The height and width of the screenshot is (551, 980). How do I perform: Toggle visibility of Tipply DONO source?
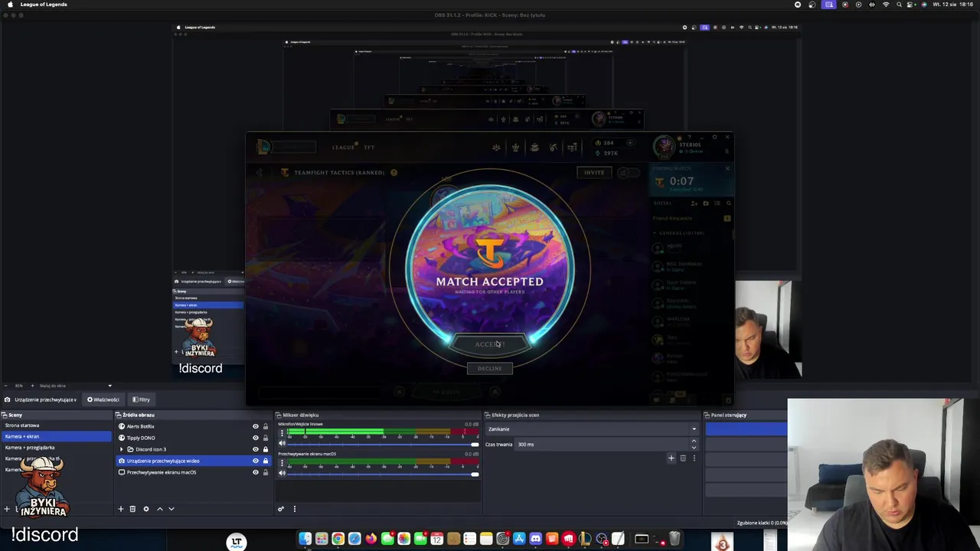tap(256, 438)
